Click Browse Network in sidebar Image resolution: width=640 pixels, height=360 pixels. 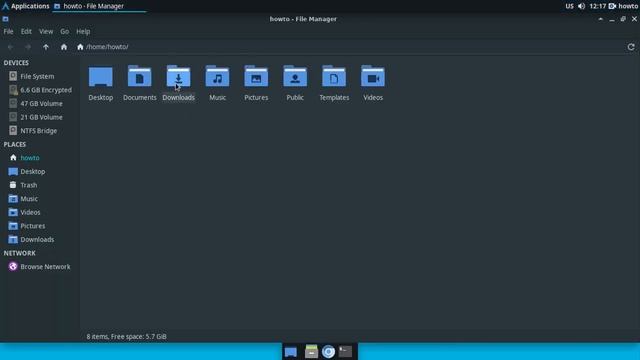click(40, 267)
